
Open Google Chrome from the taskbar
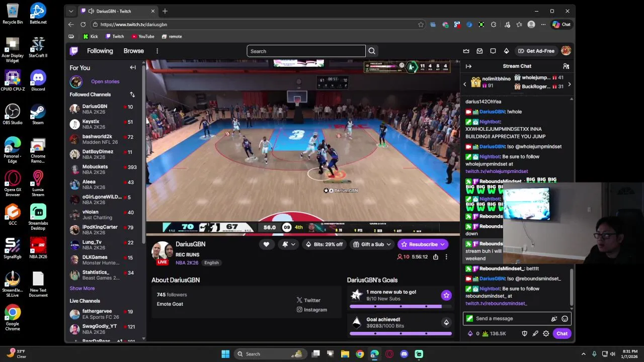coord(360,354)
